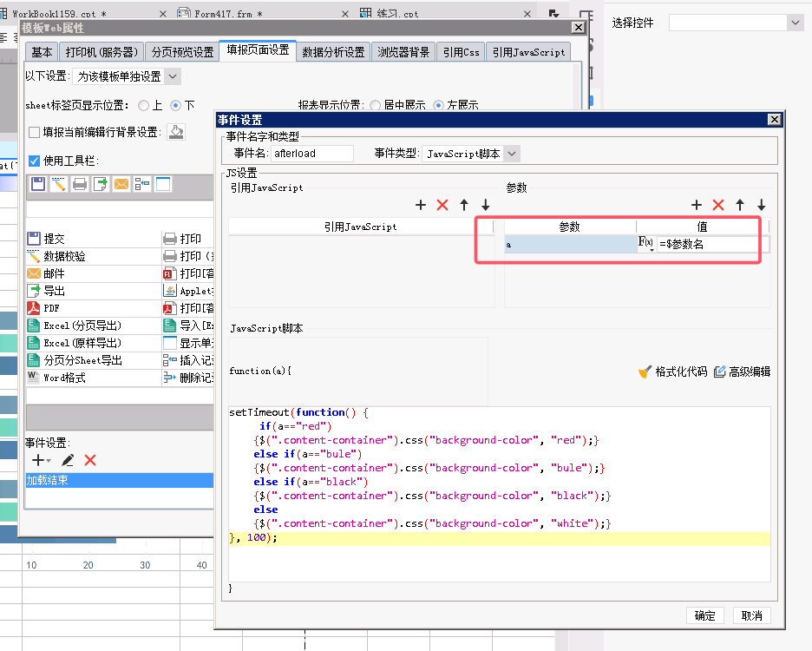Click the value field =$参数名
Viewport: 812px width, 651px height.
[712, 244]
